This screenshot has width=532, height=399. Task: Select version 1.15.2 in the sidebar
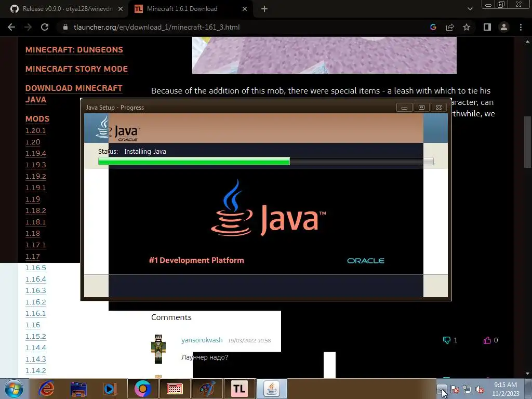(x=36, y=336)
